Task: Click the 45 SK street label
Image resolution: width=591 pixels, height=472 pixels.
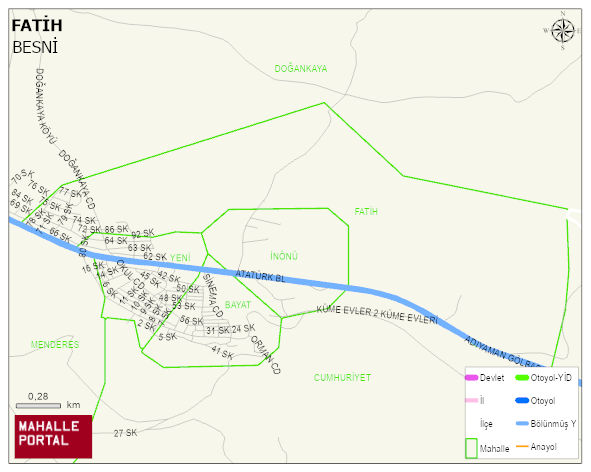Action: [x=150, y=279]
